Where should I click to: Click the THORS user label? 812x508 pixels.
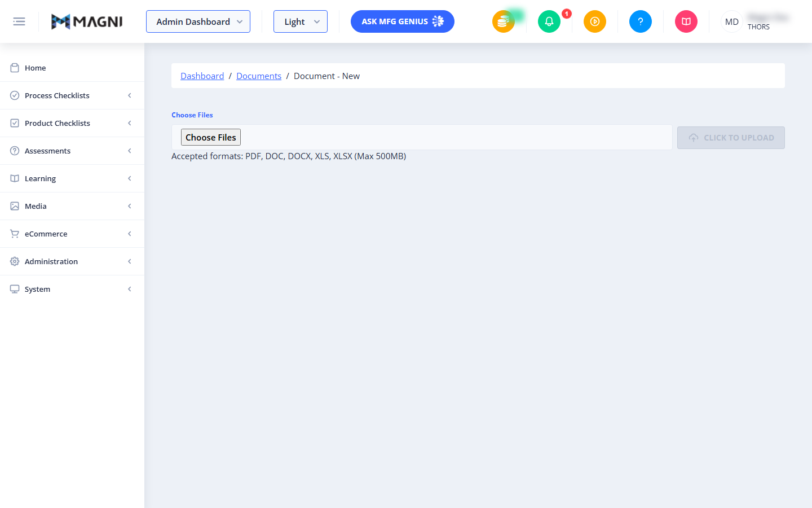758,27
